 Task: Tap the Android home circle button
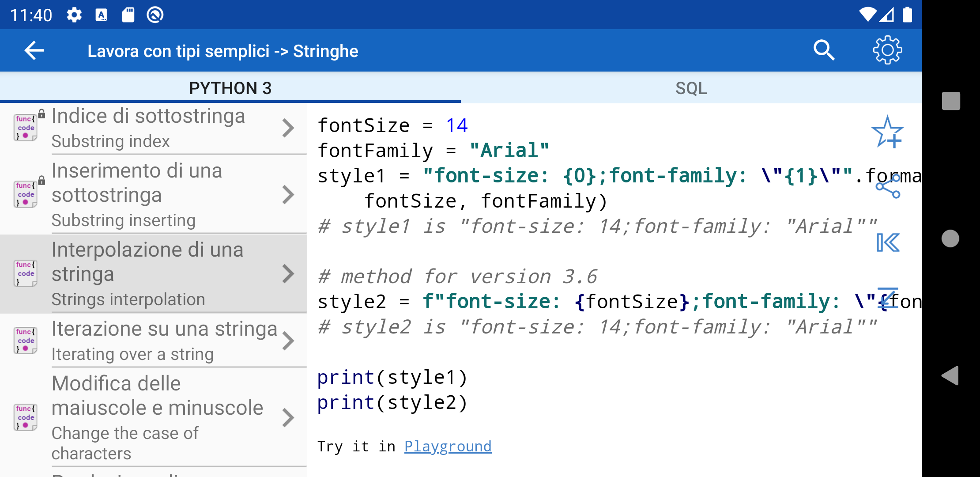950,238
